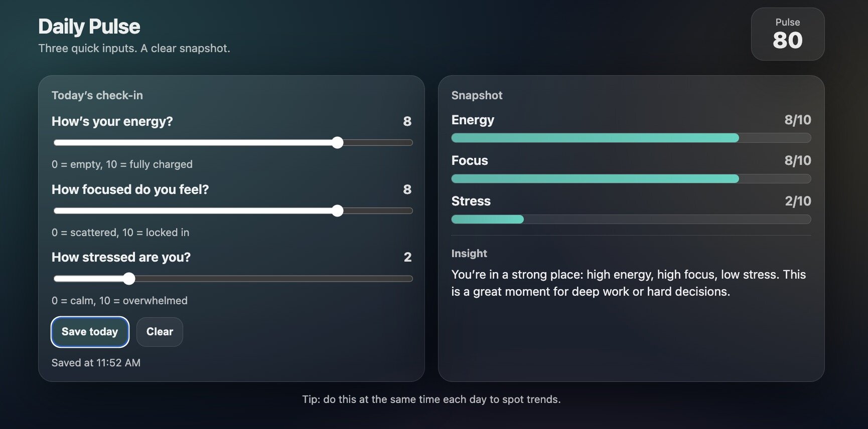868x429 pixels.
Task: Click the Stress bar in Snapshot
Action: click(x=631, y=220)
